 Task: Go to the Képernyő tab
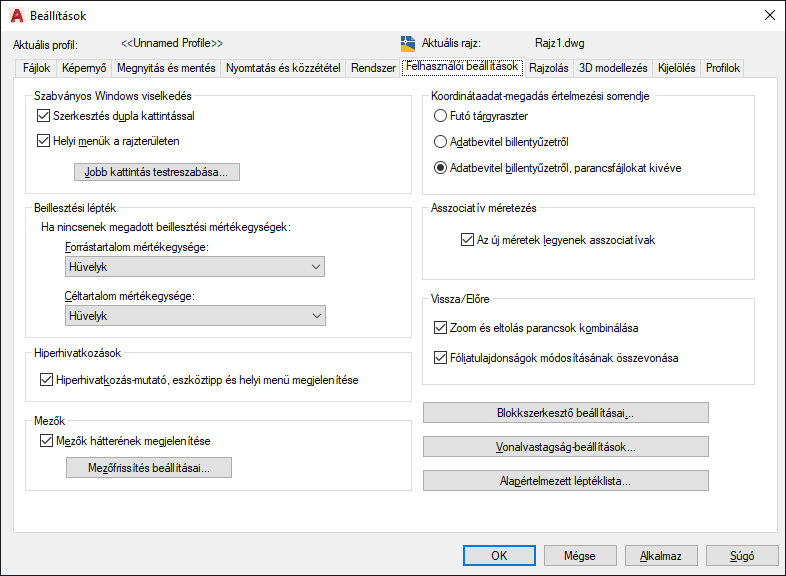point(84,68)
